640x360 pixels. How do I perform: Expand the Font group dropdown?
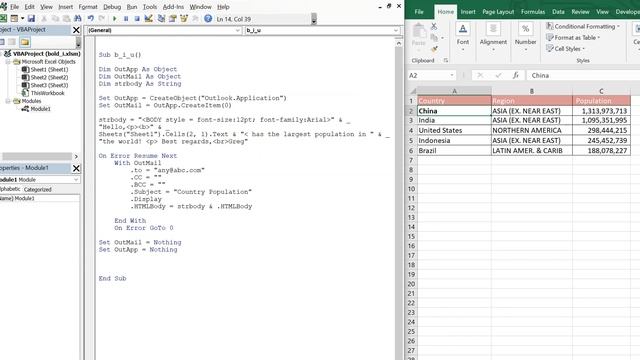[x=462, y=50]
